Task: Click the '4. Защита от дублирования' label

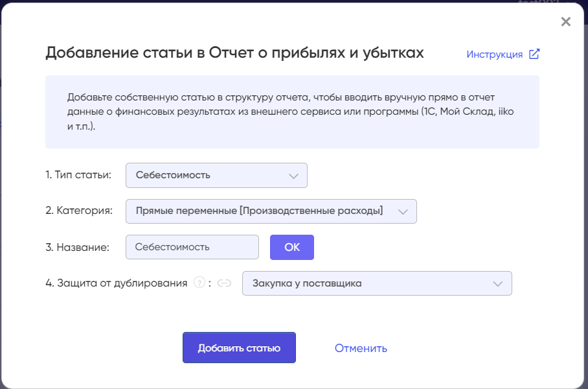Action: pos(117,283)
